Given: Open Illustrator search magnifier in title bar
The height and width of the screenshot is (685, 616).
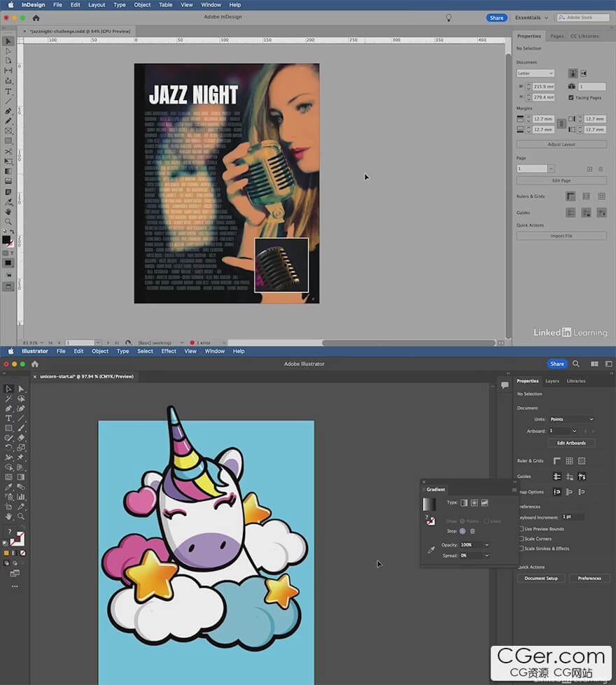Looking at the screenshot, I should pyautogui.click(x=576, y=363).
